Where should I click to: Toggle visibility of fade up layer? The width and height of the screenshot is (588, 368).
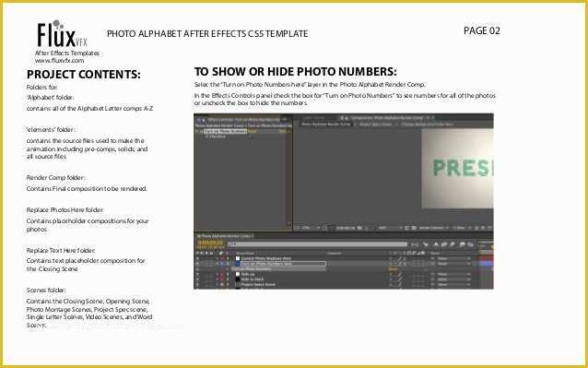pos(197,274)
